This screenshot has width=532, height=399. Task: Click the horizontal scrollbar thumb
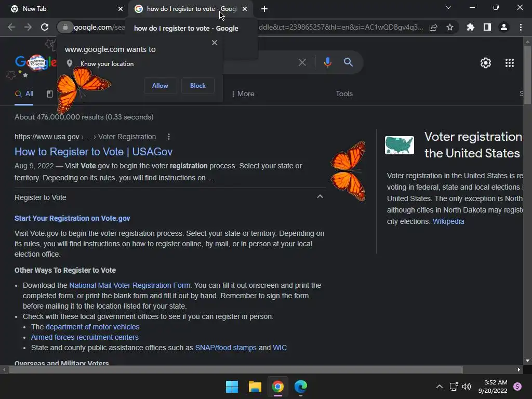[235, 369]
